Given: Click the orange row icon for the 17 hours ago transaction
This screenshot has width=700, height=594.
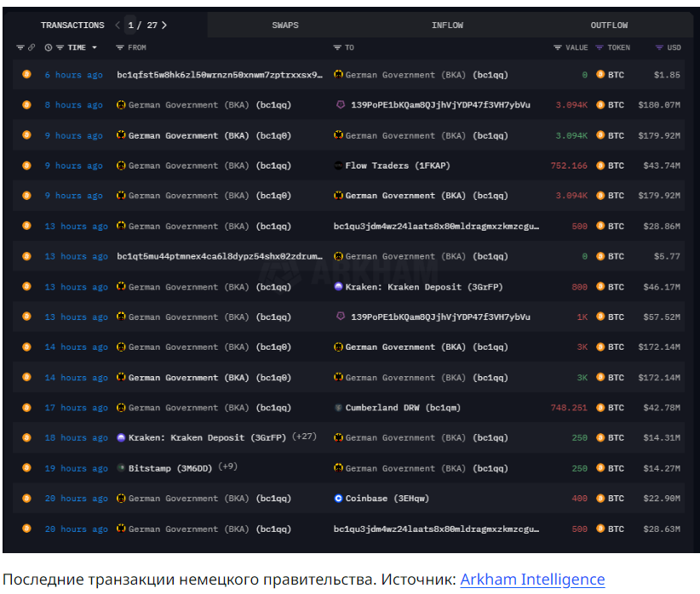Looking at the screenshot, I should click(x=26, y=408).
